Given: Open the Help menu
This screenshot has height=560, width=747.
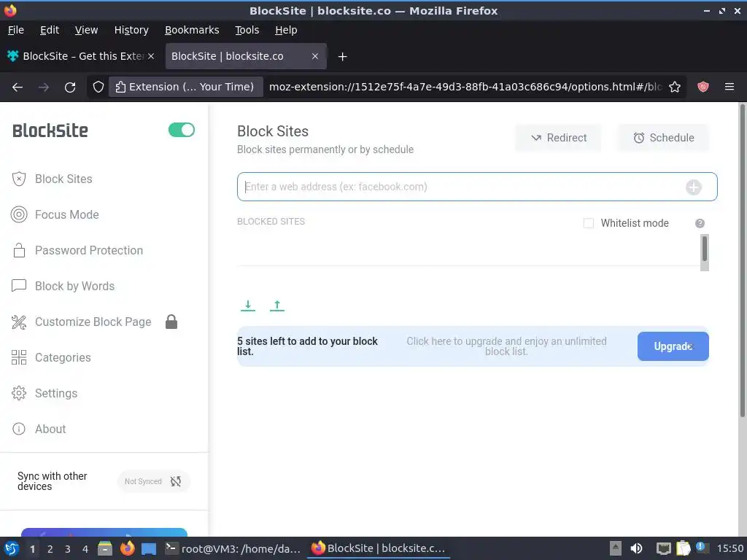Looking at the screenshot, I should (286, 30).
